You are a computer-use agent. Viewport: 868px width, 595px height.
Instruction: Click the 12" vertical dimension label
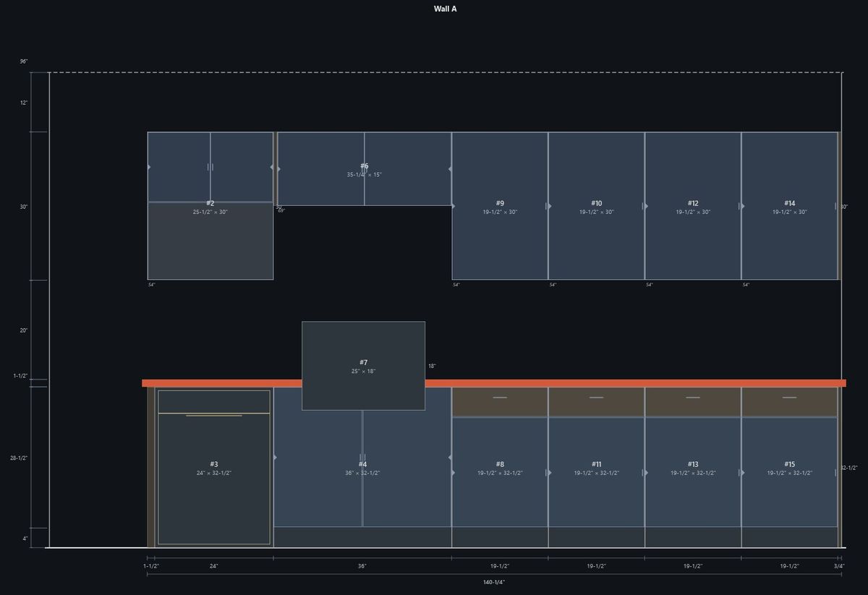tap(24, 103)
